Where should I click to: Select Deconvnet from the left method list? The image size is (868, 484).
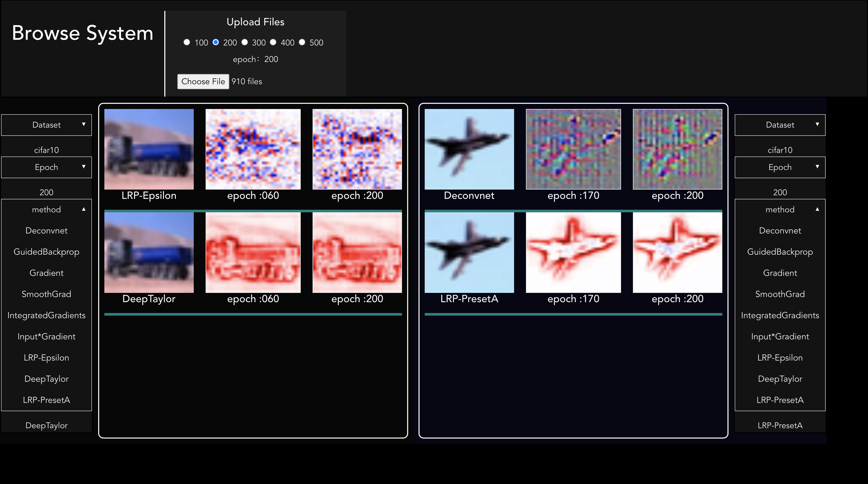tap(47, 230)
